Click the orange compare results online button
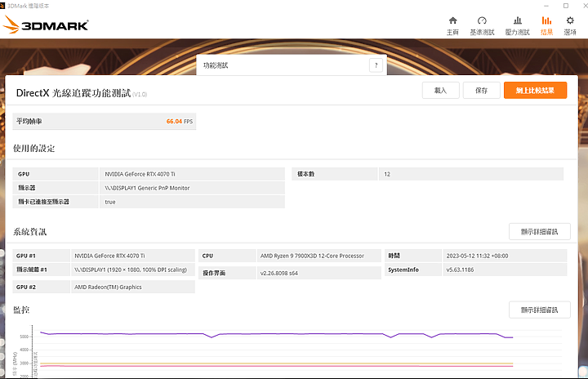Viewport: 588px width, 379px height. [x=535, y=91]
